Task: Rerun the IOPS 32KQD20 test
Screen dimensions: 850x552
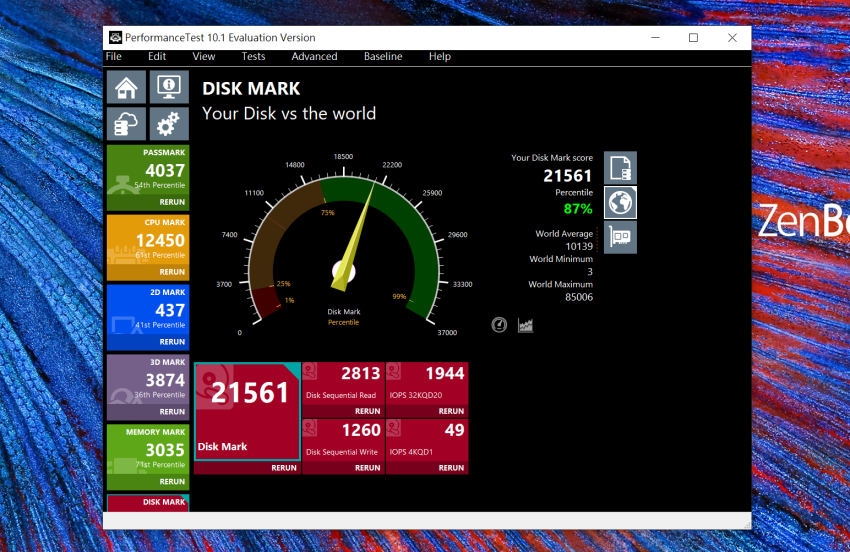Action: click(x=451, y=411)
